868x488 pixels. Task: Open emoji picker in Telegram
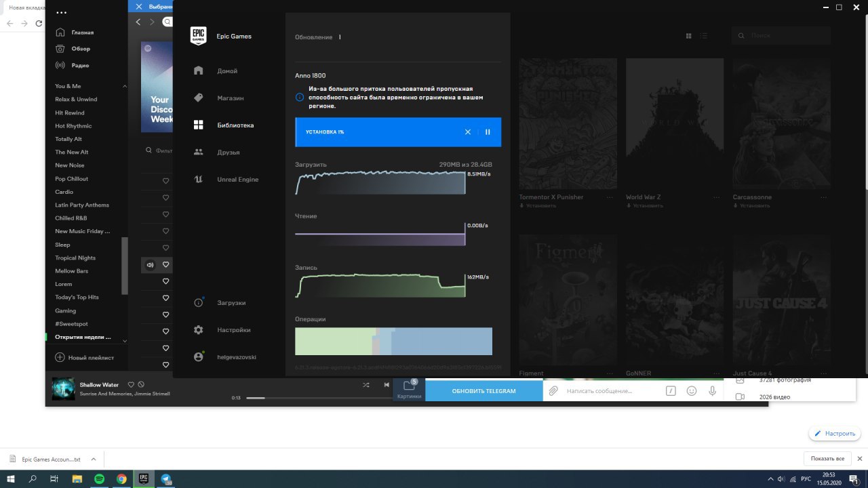[692, 391]
